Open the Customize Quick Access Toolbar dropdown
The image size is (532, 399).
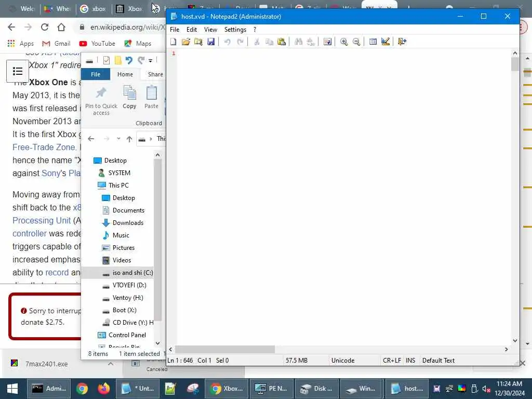tap(150, 61)
